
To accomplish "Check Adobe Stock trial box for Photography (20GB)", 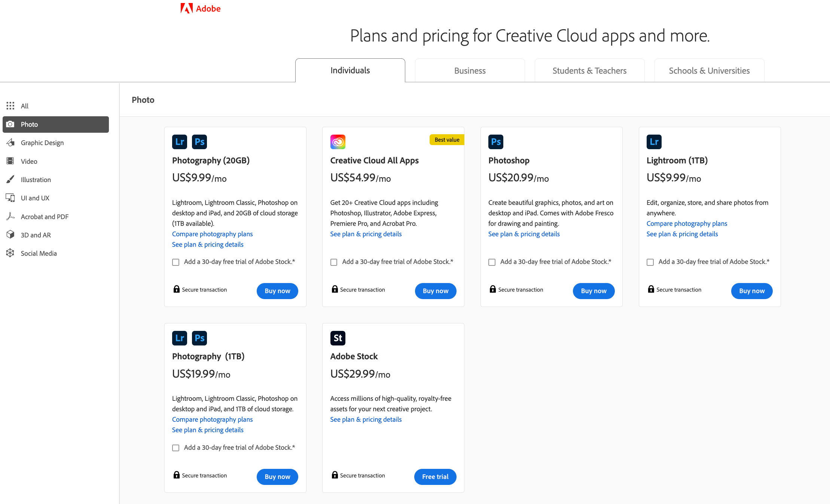I will pos(176,262).
